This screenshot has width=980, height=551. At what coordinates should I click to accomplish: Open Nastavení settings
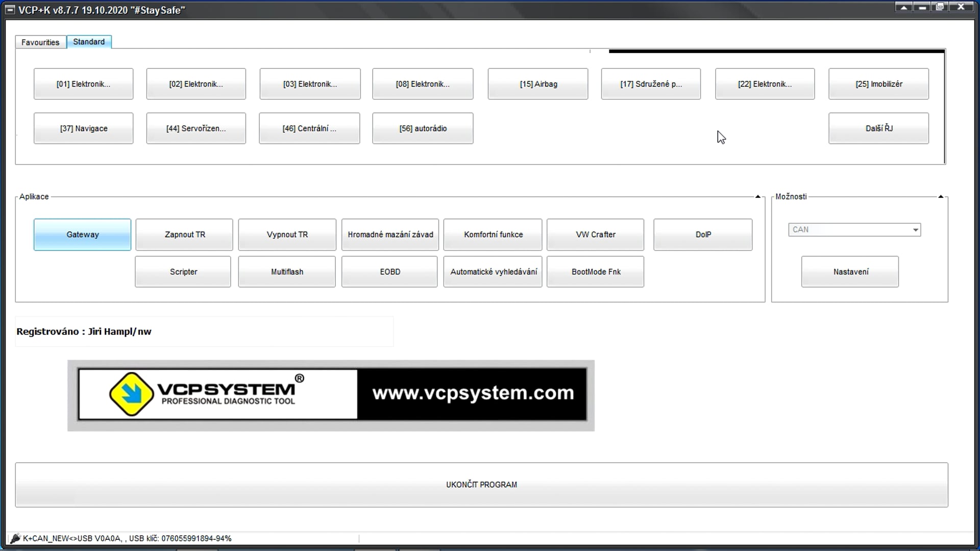point(850,272)
